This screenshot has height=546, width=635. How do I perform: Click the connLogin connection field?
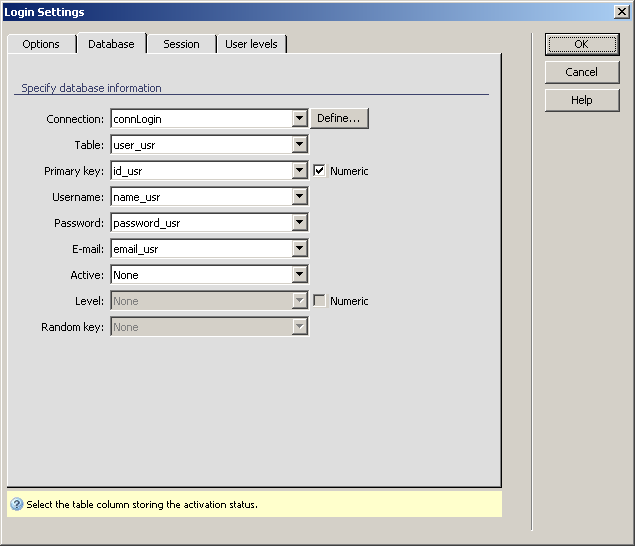point(200,119)
